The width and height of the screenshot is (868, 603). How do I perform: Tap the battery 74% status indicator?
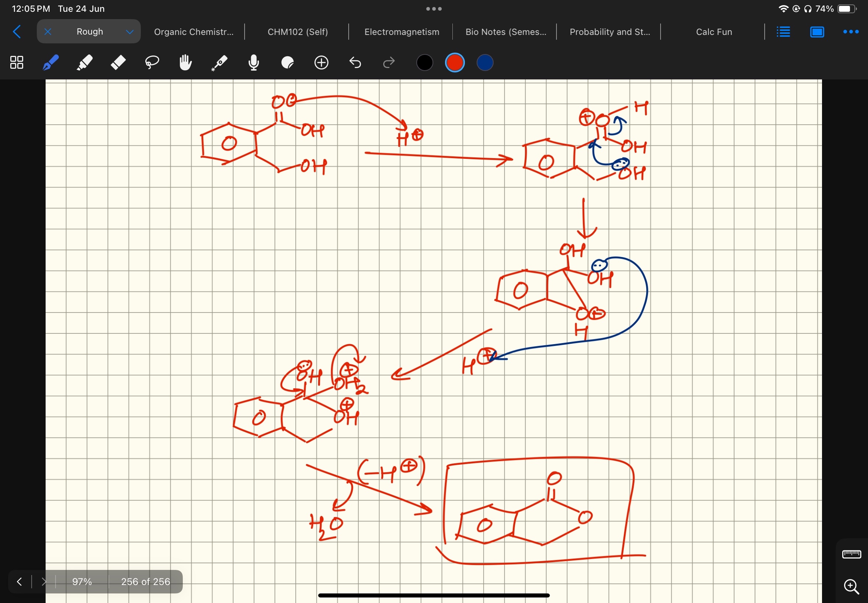(836, 9)
